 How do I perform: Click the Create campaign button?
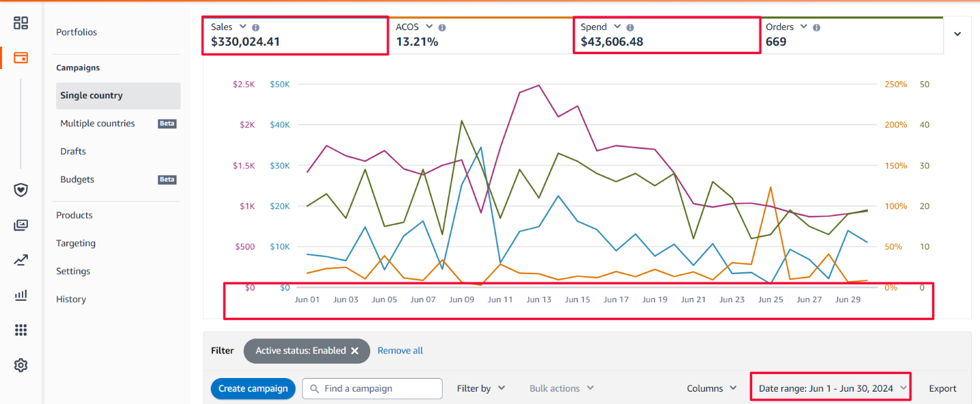click(253, 388)
